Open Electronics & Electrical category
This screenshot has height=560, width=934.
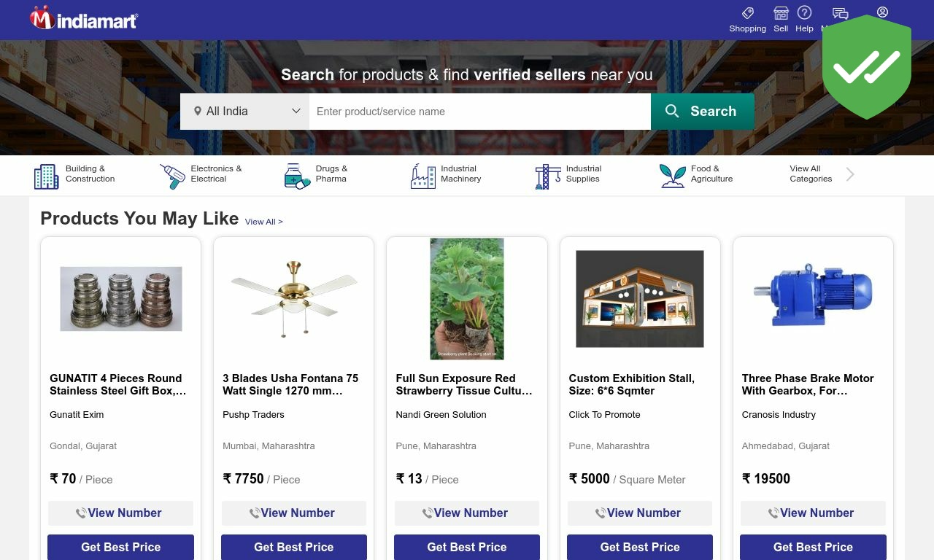pos(201,174)
